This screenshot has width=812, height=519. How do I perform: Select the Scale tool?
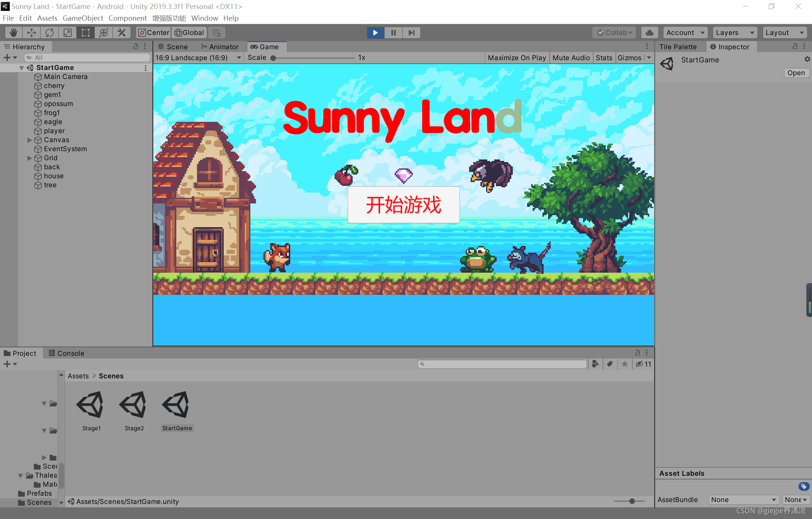click(68, 33)
